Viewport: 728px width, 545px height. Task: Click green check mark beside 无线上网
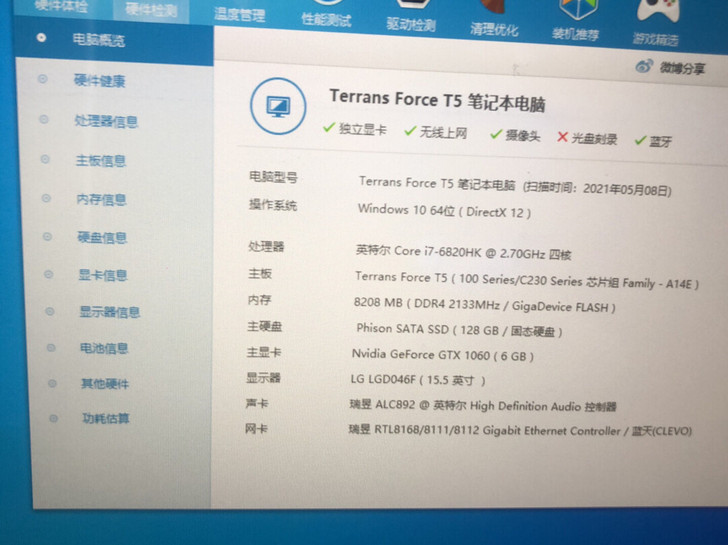(410, 131)
